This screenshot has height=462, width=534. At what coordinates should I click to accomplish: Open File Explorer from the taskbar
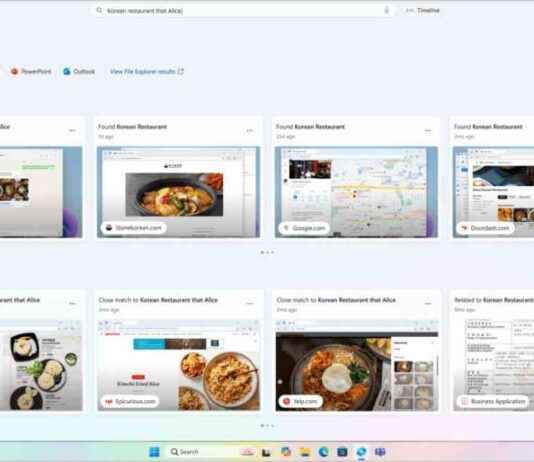click(x=304, y=452)
